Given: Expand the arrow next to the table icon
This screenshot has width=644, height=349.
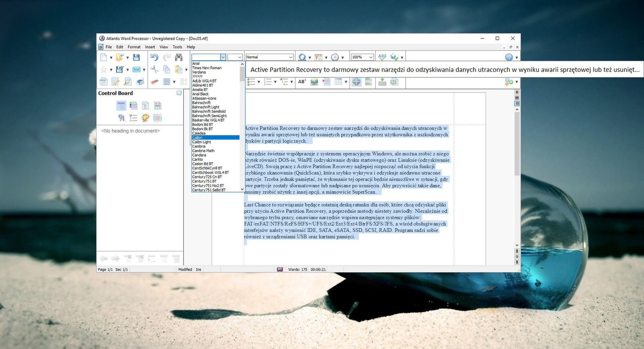Looking at the screenshot, I should (346, 82).
